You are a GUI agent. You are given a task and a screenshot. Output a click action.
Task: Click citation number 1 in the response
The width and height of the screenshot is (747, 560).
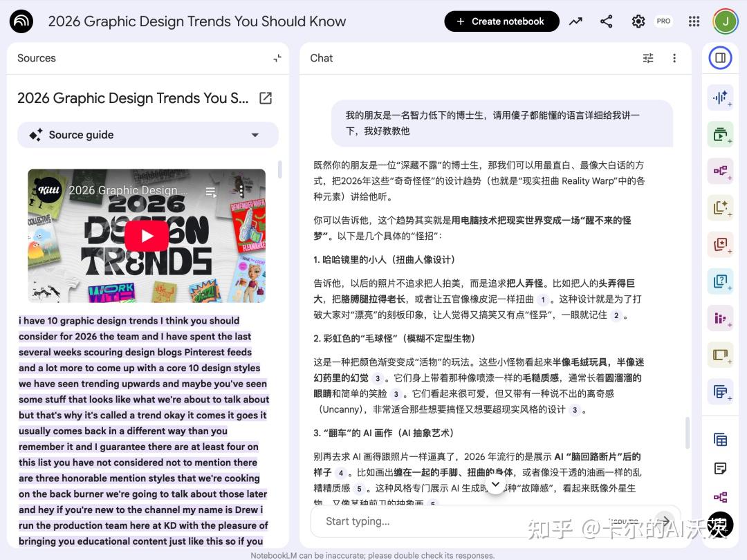pyautogui.click(x=543, y=299)
